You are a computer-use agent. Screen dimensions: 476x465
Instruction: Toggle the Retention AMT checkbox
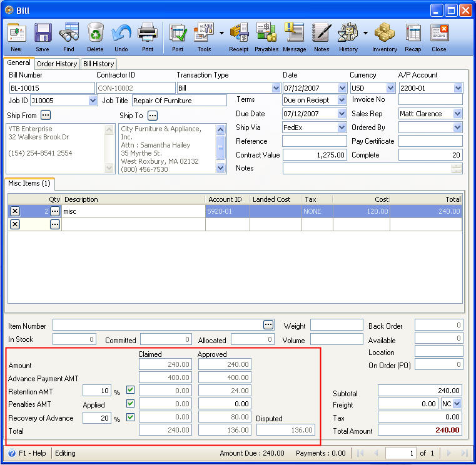131,390
